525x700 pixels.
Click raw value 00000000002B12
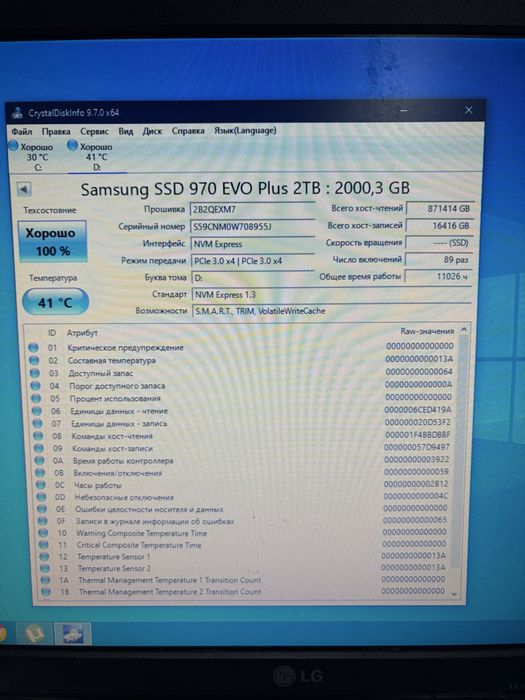[x=416, y=483]
